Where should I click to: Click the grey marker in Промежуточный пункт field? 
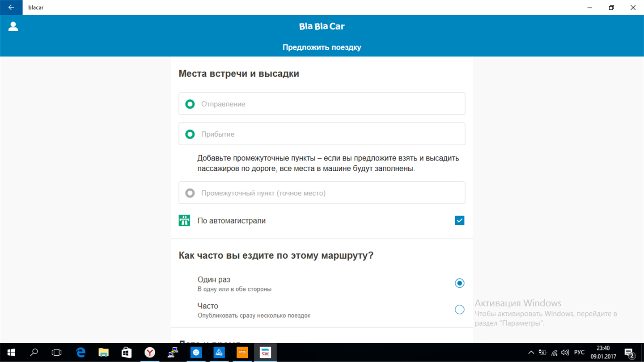(x=190, y=193)
